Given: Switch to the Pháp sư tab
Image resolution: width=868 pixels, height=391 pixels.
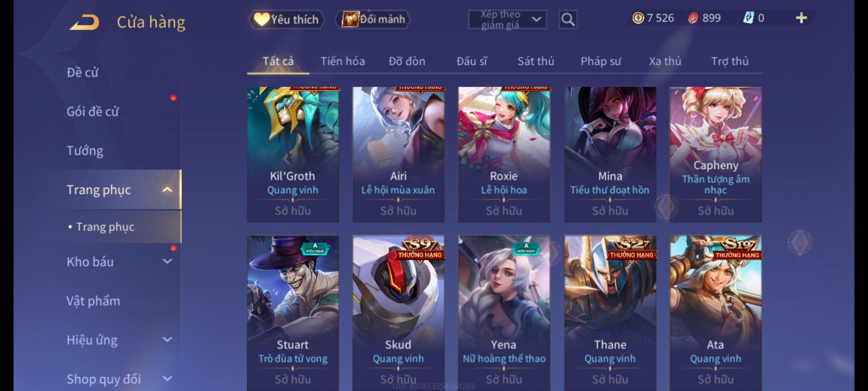Looking at the screenshot, I should click(600, 61).
